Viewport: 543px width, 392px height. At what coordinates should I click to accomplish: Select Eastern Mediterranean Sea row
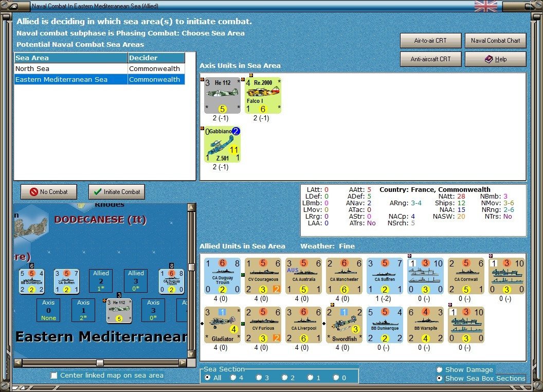[99, 79]
